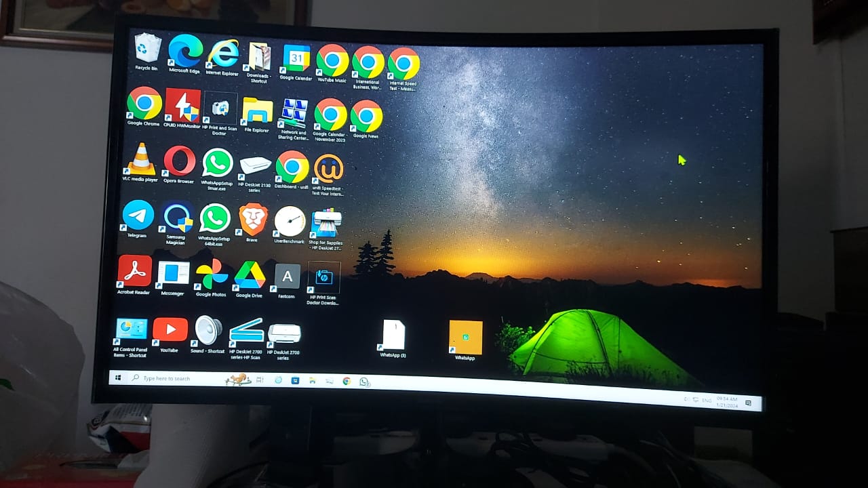The width and height of the screenshot is (868, 488).
Task: Select the Google Calendar desktop shortcut
Action: click(296, 62)
